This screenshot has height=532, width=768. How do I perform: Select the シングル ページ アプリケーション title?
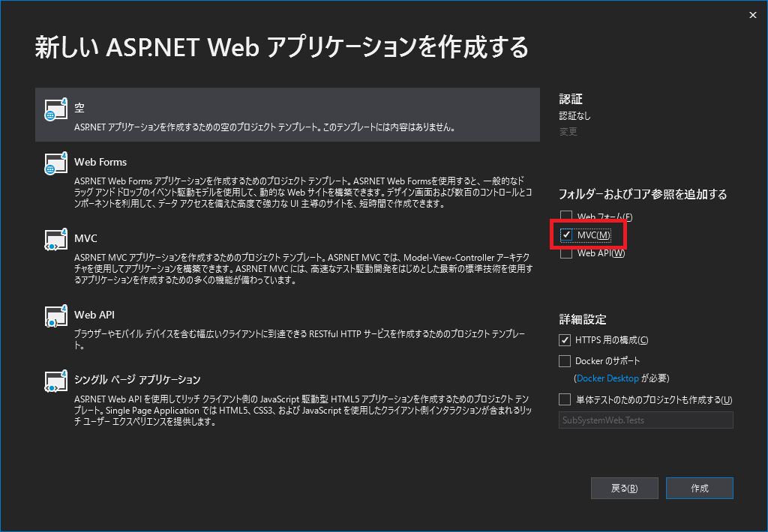coord(137,380)
